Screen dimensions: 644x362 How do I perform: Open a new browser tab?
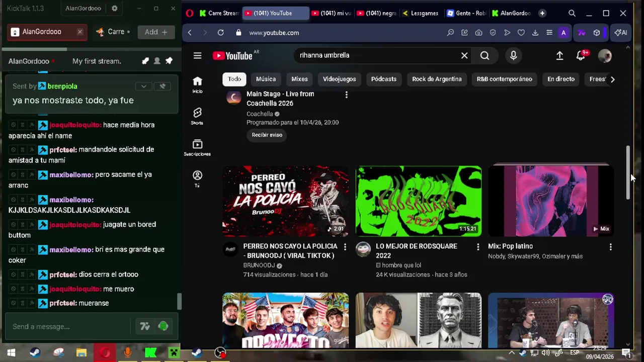(542, 13)
